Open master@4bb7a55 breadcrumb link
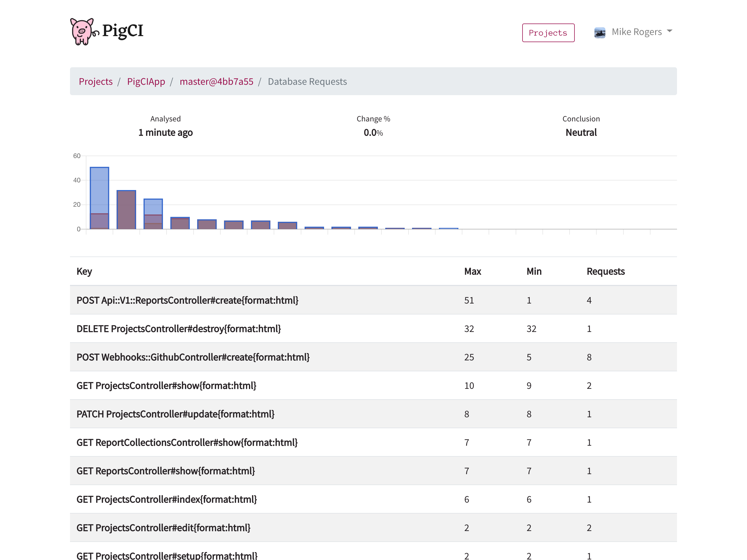The width and height of the screenshot is (747, 560). coord(216,81)
